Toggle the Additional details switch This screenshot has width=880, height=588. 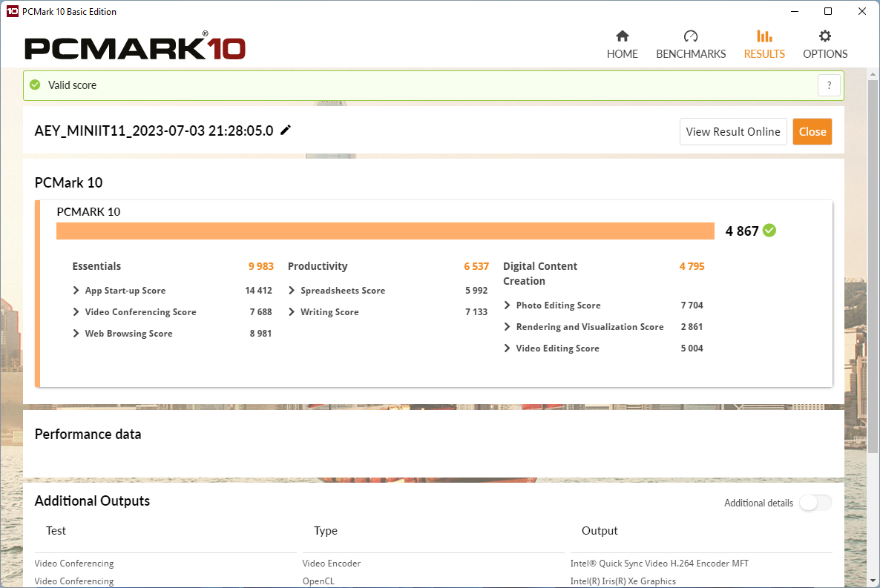pyautogui.click(x=815, y=503)
